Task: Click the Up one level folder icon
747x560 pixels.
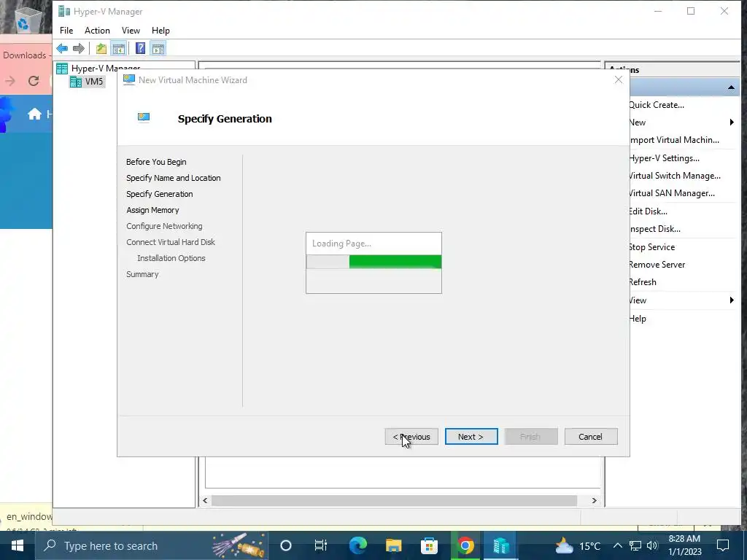Action: point(101,48)
